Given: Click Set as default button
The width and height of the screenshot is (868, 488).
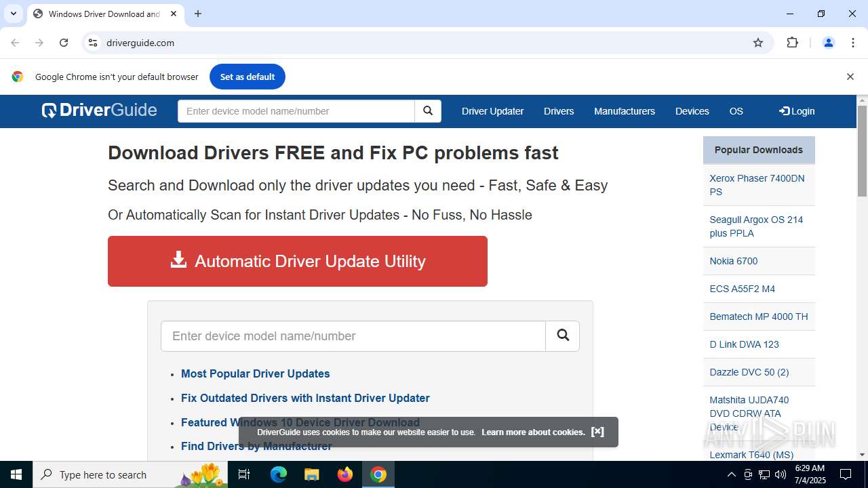Looking at the screenshot, I should [x=248, y=77].
